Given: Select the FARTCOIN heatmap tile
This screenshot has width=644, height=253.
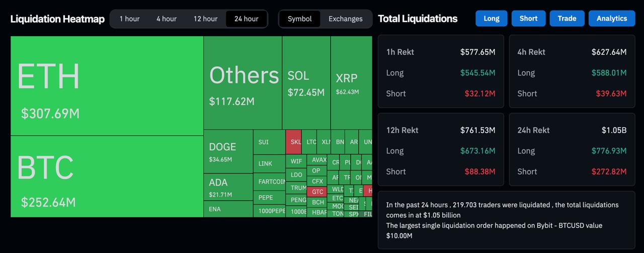Looking at the screenshot, I should point(269,182).
